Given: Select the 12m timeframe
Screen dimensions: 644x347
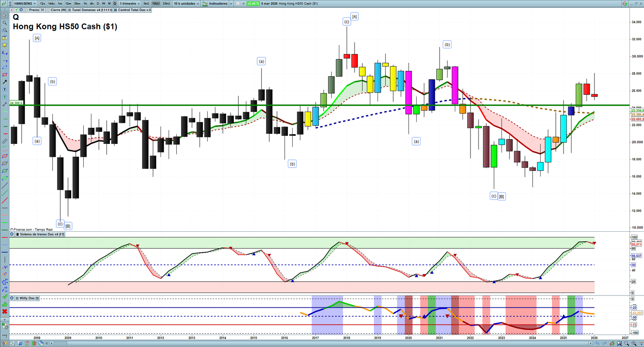Looking at the screenshot, I should coord(68,4).
